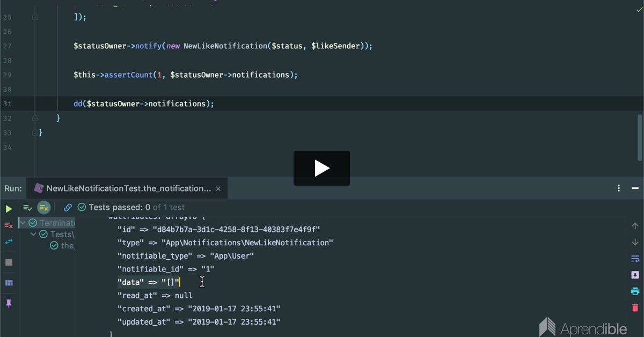Click the video play button overlay

321,169
